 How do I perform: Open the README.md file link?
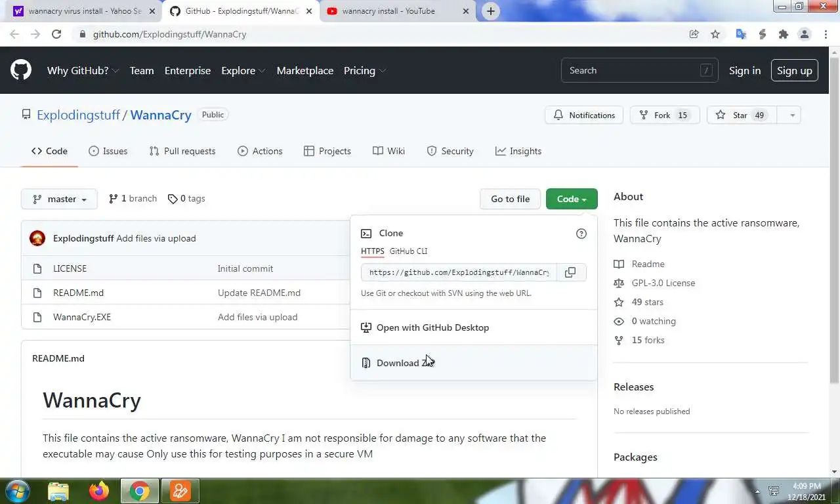coord(78,293)
